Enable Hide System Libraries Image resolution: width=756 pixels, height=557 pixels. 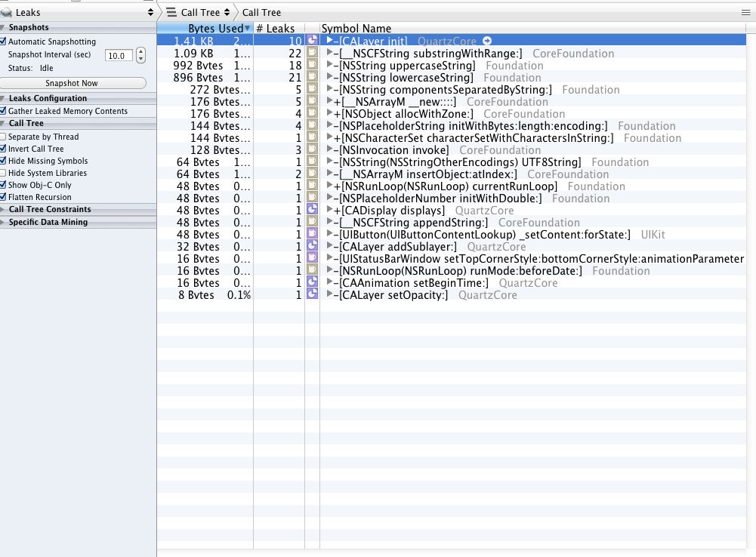click(3, 173)
